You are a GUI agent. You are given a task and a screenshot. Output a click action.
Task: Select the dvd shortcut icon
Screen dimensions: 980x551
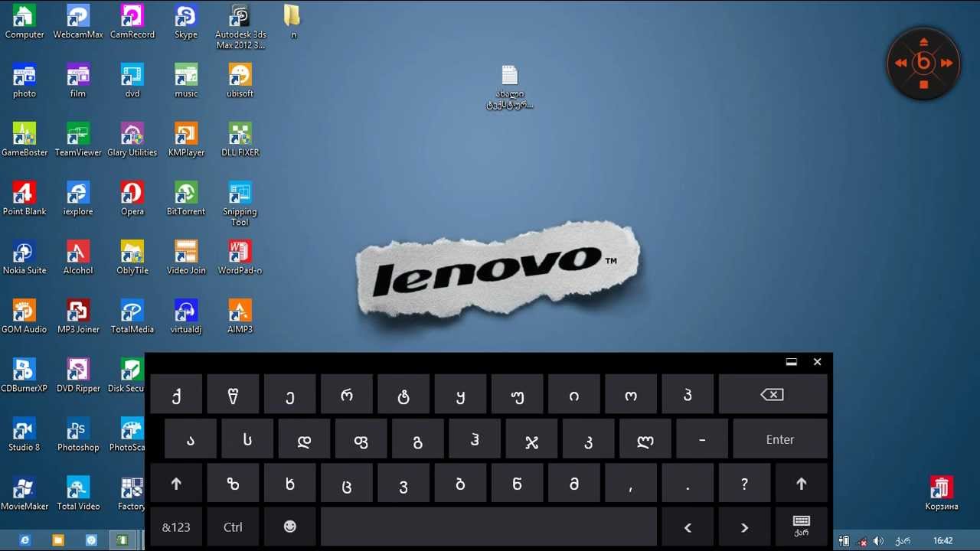[x=132, y=80]
